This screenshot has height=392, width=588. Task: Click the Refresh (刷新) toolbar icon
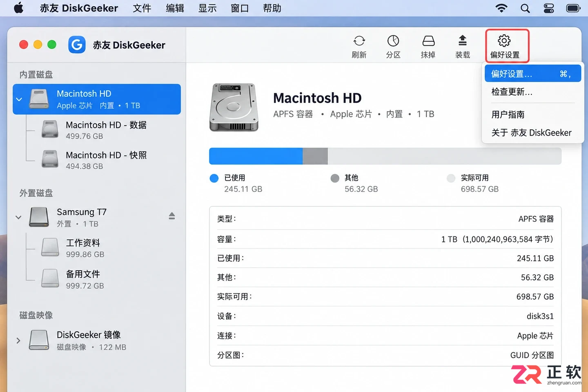tap(359, 41)
